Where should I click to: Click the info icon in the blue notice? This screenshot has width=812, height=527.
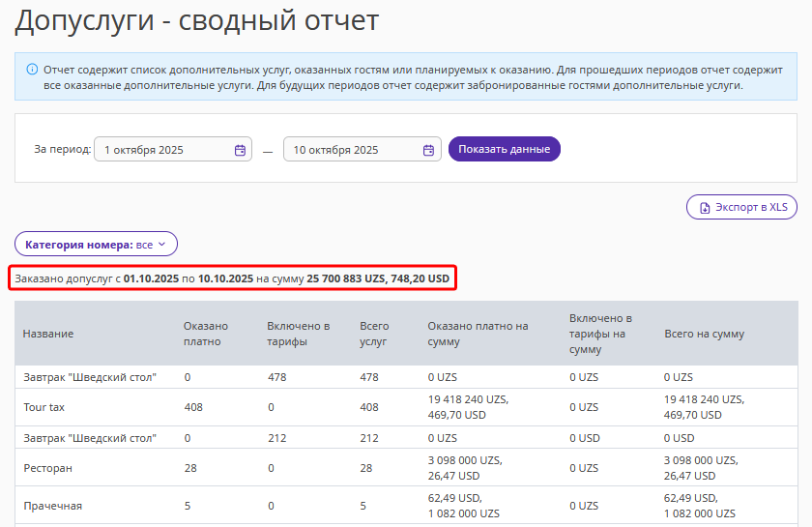(x=32, y=70)
